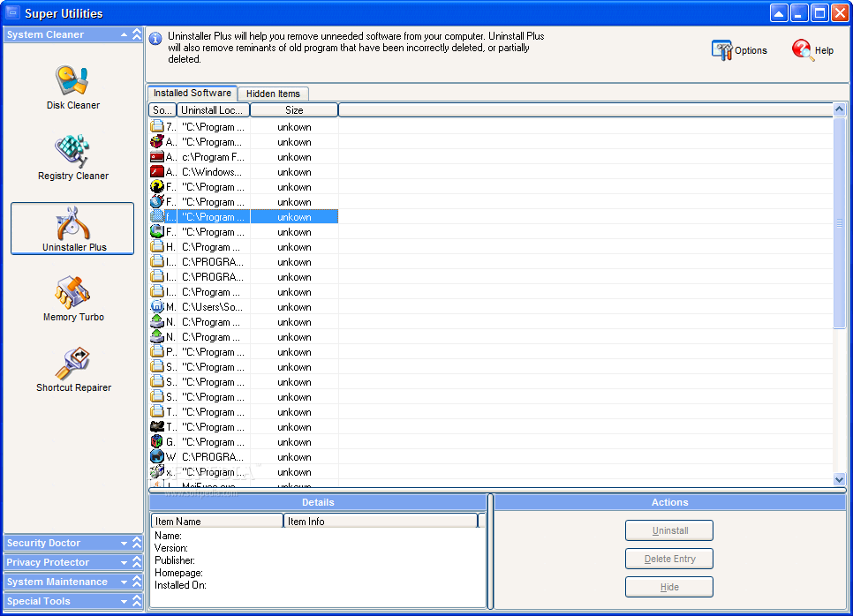Collapse the System Cleaner panel

tap(124, 34)
